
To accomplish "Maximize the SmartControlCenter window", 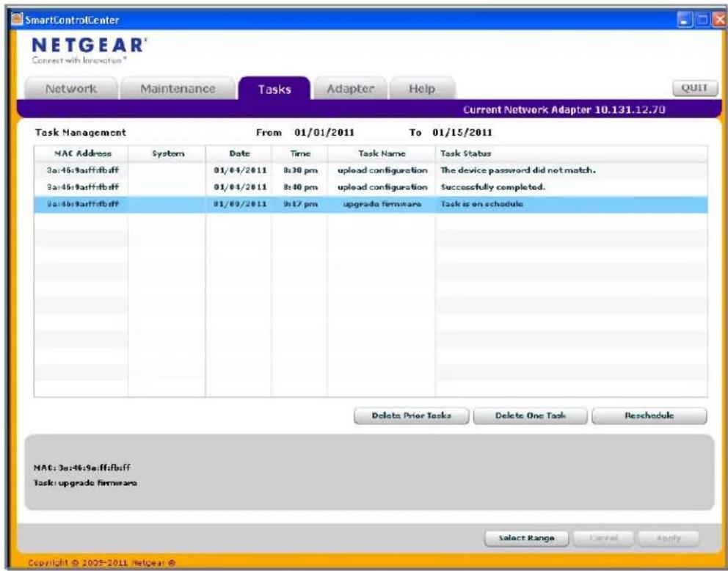I will pyautogui.click(x=702, y=20).
